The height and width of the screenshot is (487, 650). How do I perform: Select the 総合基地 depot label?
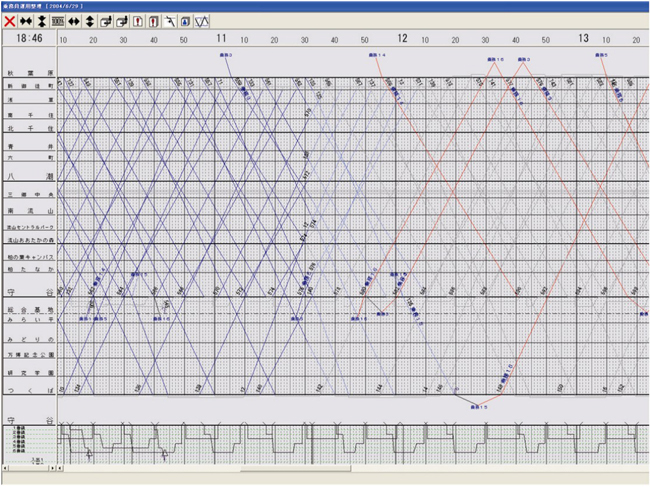tap(30, 310)
